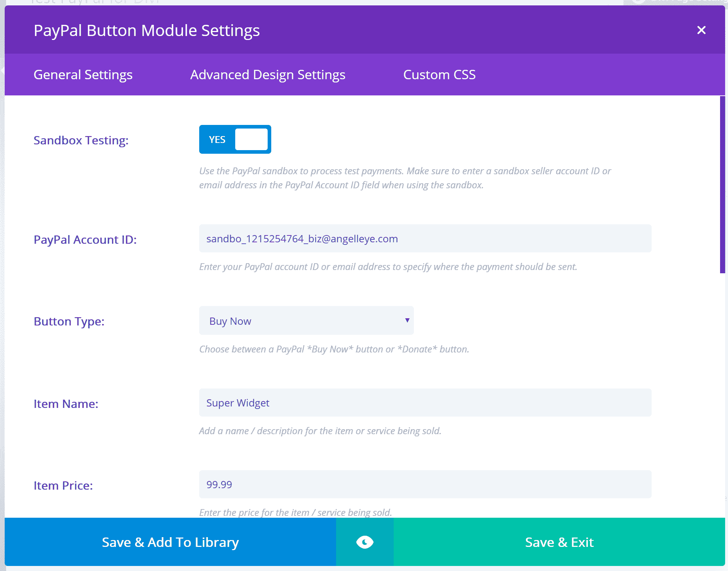The image size is (728, 571).
Task: Click the Item Name field
Action: click(425, 403)
